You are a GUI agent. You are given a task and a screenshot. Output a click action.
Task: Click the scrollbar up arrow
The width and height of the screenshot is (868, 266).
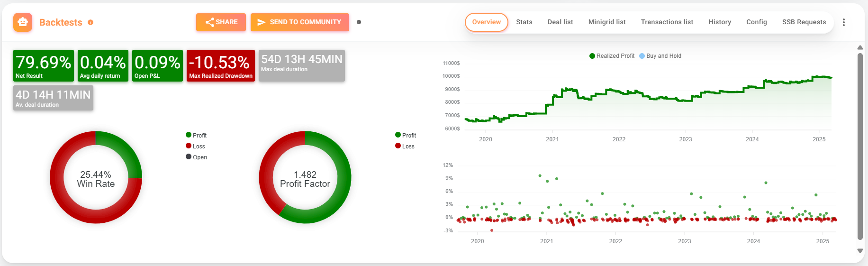860,47
